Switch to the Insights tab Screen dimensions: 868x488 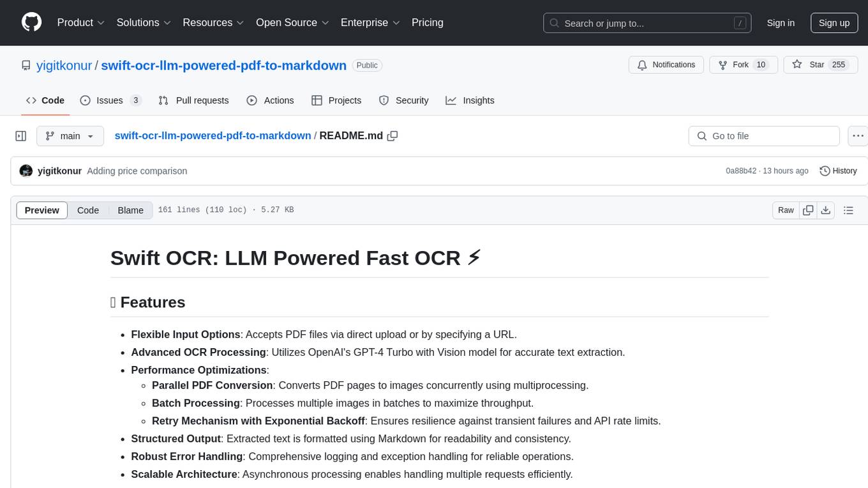[x=470, y=100]
